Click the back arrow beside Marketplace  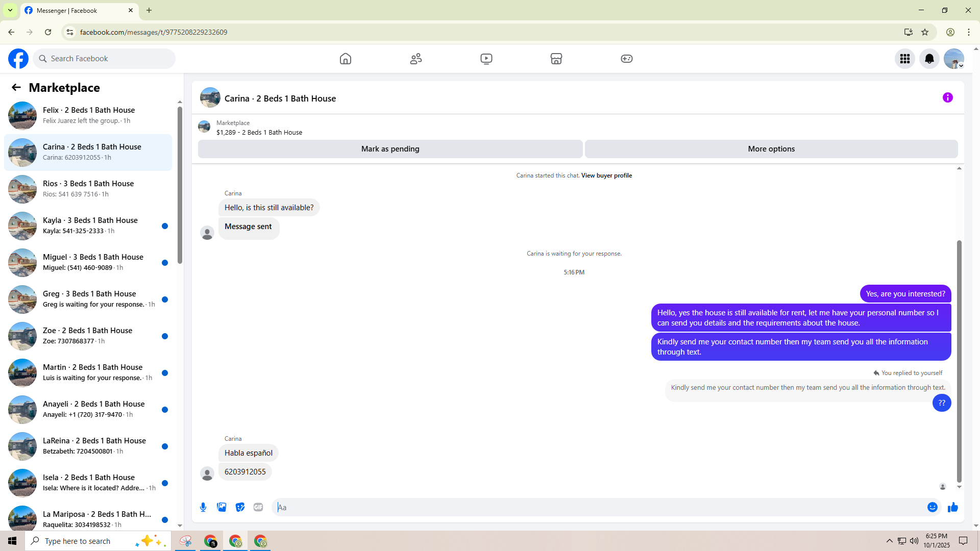click(16, 88)
